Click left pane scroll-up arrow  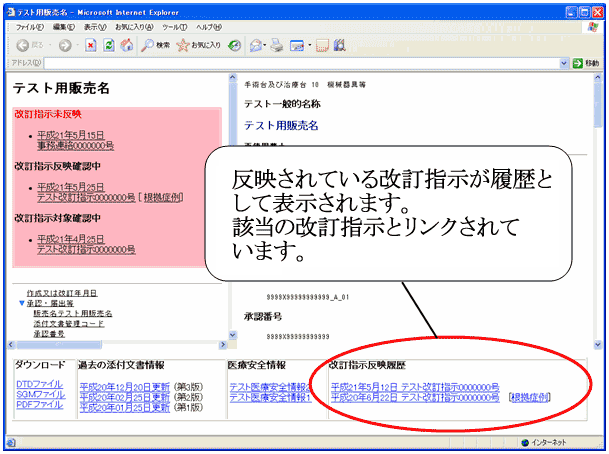[232, 77]
